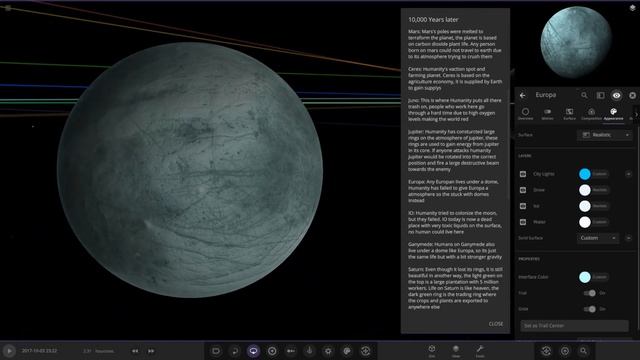Switch to the Overview tab
This screenshot has width=640, height=360.
coord(525,114)
